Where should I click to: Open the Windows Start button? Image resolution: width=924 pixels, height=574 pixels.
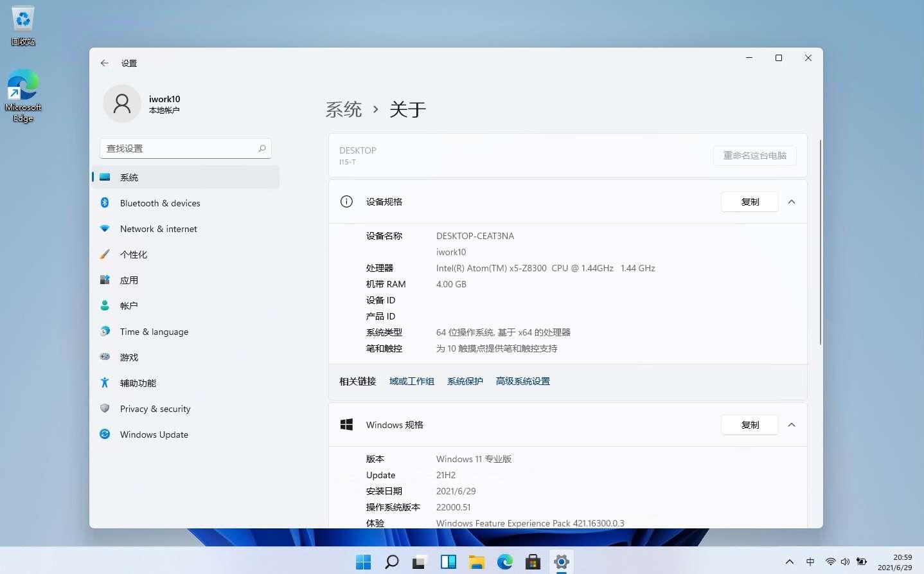coord(363,562)
